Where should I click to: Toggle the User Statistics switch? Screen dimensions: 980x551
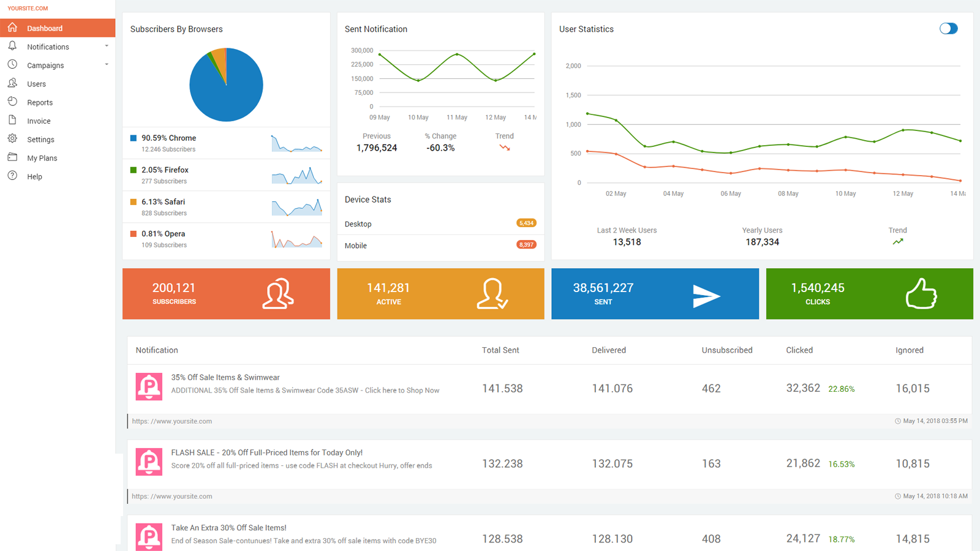click(x=948, y=29)
